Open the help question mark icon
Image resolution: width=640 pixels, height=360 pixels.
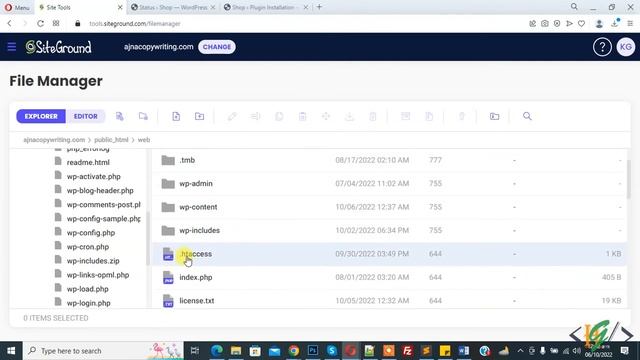click(602, 47)
